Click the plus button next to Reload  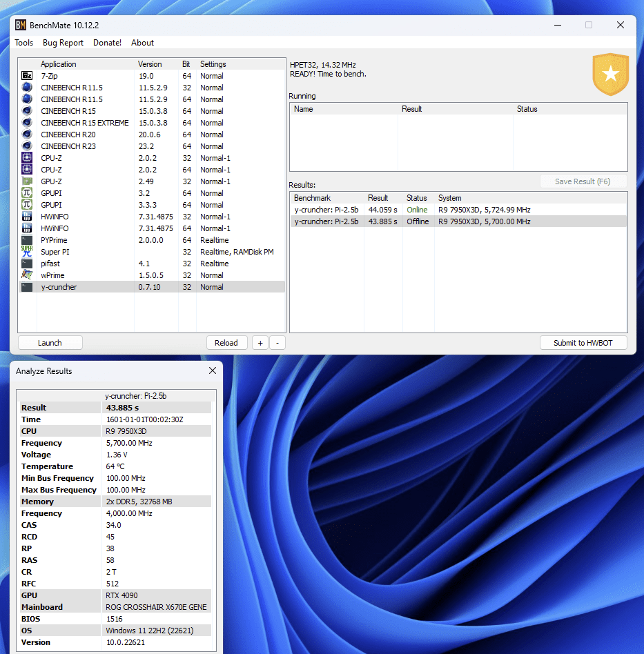260,343
